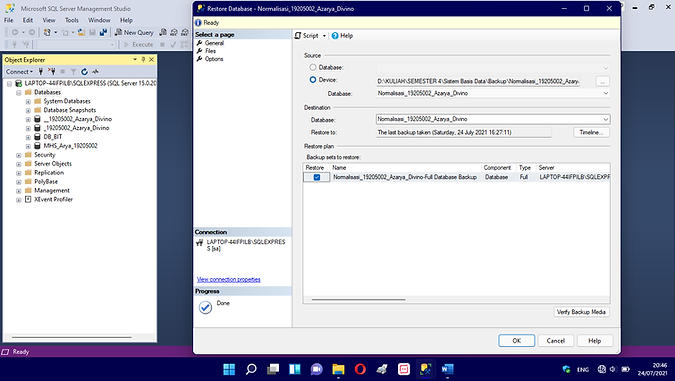Click Cancel in the Restore Database dialog
Screen dimensions: 675x381
coord(556,341)
